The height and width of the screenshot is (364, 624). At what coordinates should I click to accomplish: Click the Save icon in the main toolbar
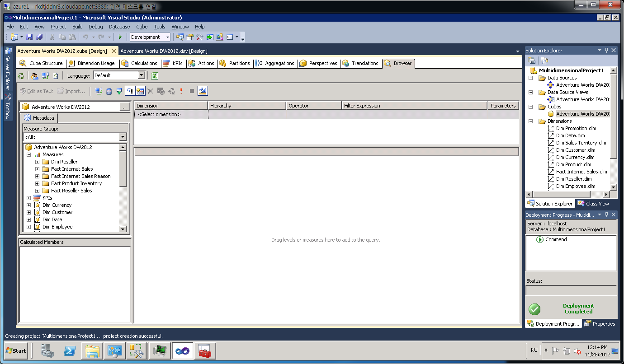coord(29,37)
